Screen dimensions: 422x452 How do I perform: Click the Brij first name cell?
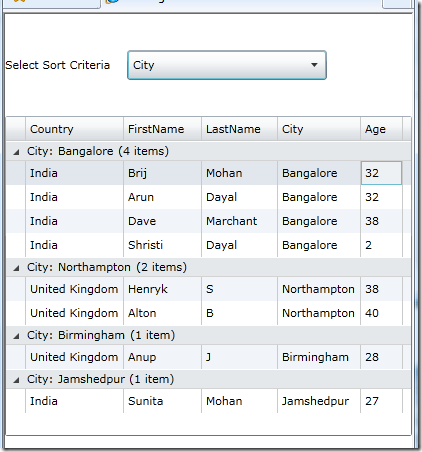tap(162, 173)
